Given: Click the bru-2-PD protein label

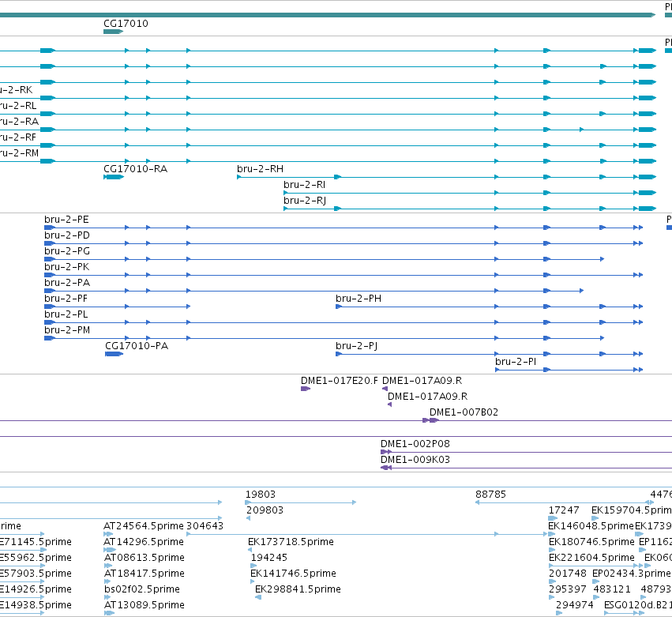Looking at the screenshot, I should (67, 235).
